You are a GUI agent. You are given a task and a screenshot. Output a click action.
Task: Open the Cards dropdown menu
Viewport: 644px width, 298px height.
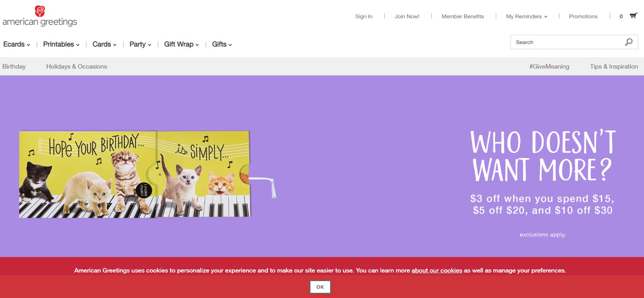click(x=104, y=44)
